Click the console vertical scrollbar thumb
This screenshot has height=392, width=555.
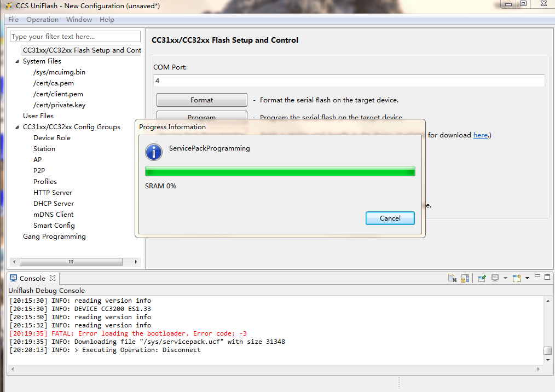click(x=547, y=350)
